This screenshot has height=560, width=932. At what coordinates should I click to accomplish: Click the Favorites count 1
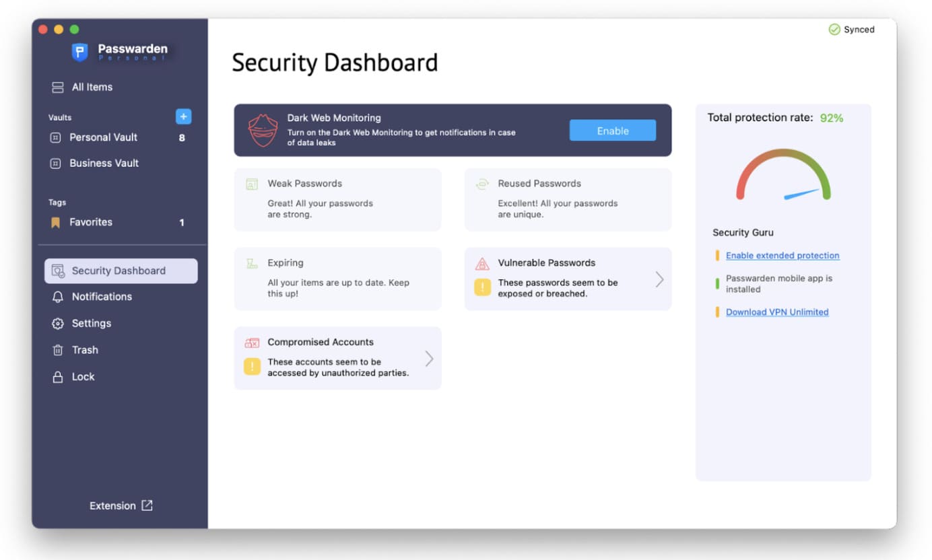point(182,223)
